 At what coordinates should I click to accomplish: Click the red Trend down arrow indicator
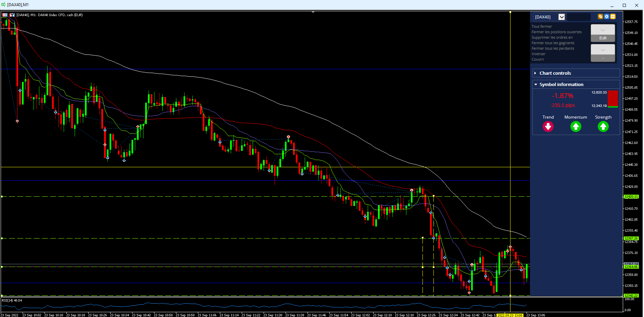548,127
